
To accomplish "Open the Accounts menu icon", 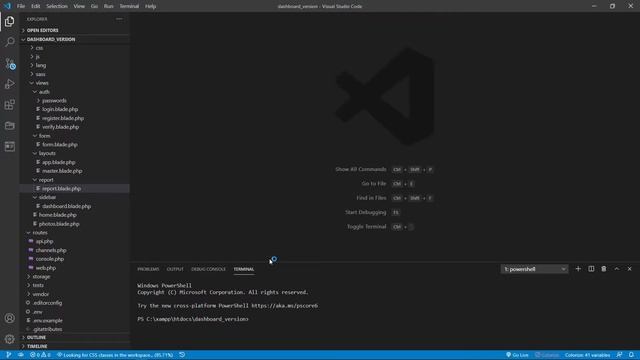I will pyautogui.click(x=9, y=318).
